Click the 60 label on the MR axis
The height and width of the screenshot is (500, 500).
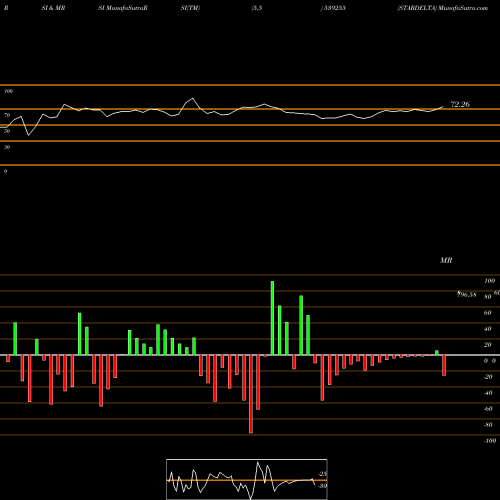coord(488,313)
